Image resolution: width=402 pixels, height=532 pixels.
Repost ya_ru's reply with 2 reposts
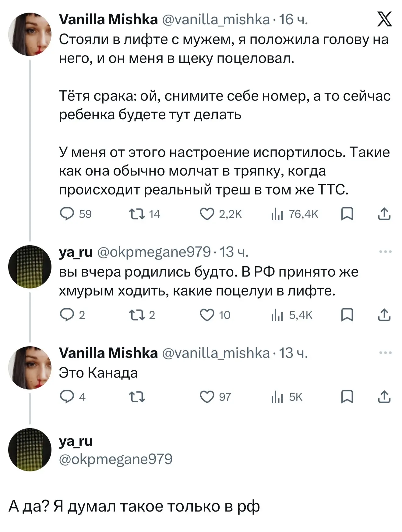point(137,315)
